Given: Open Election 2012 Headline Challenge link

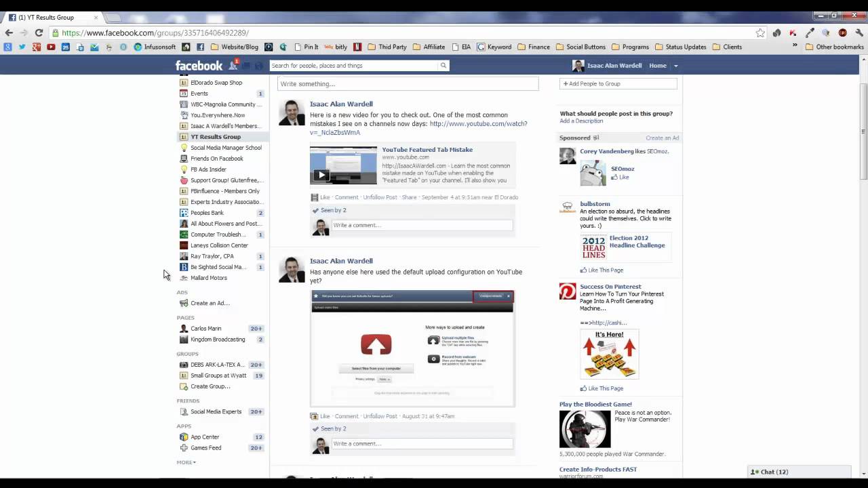Looking at the screenshot, I should [x=637, y=241].
